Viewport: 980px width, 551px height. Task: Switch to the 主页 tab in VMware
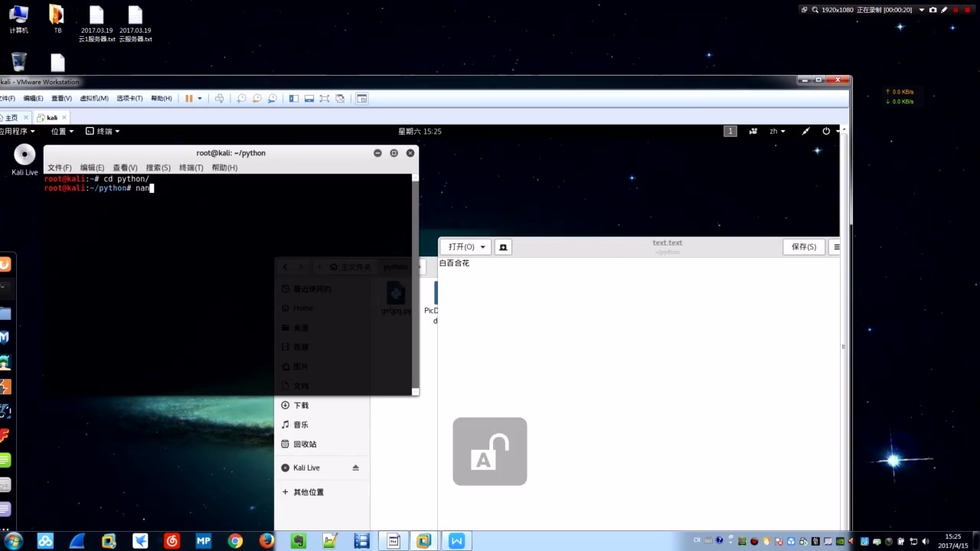pyautogui.click(x=11, y=117)
